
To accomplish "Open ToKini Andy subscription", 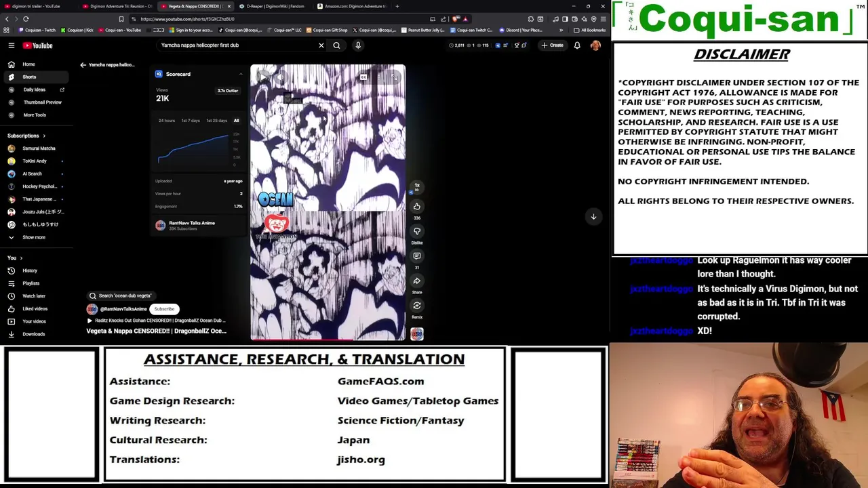I will point(37,161).
